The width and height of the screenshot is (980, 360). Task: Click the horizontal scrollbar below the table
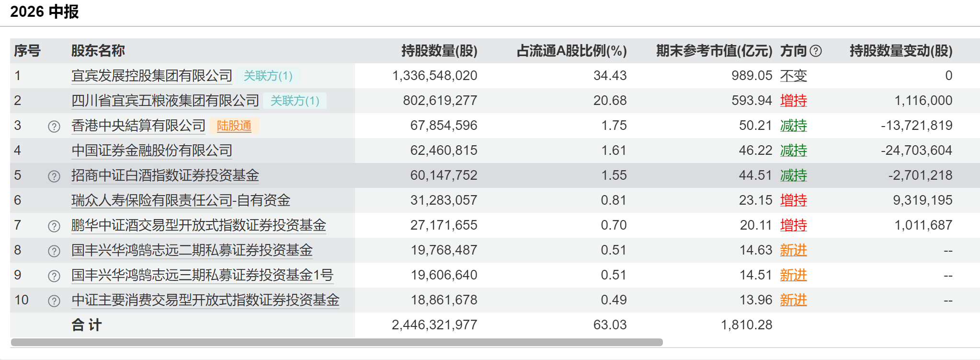point(337,342)
